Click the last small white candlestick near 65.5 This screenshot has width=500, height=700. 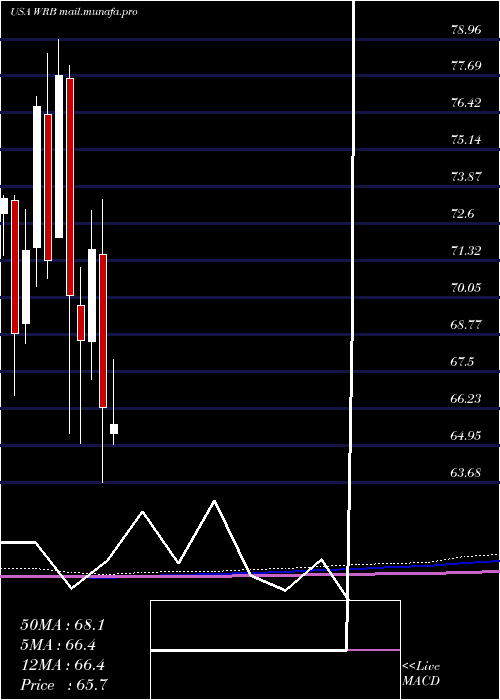tap(114, 429)
